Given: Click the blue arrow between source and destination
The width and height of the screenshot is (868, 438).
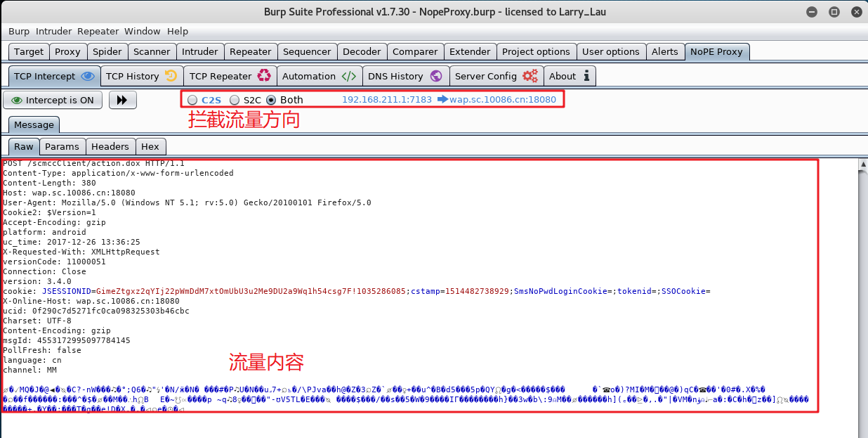Looking at the screenshot, I should [x=442, y=99].
